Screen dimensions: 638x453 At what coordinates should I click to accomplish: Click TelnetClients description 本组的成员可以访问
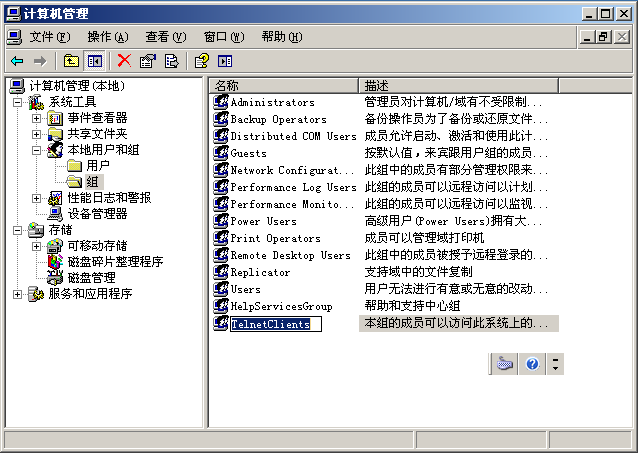pyautogui.click(x=459, y=323)
